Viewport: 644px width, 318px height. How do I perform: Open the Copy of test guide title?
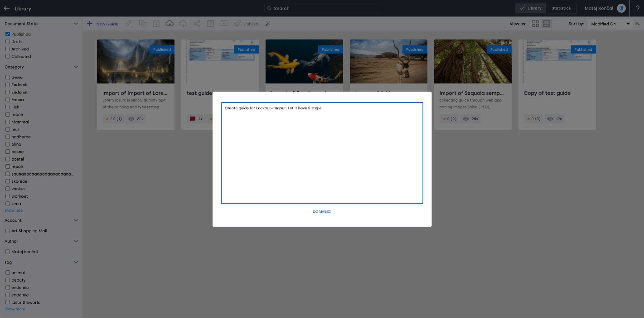coord(547,93)
